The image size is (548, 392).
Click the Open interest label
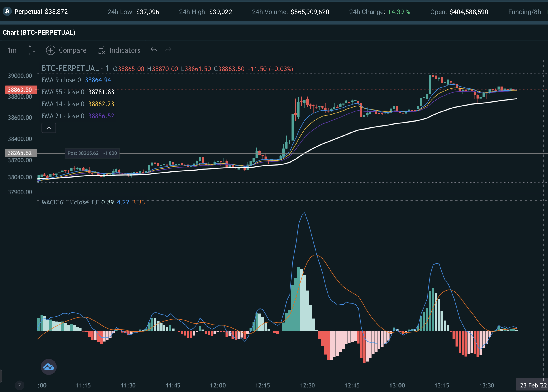438,12
